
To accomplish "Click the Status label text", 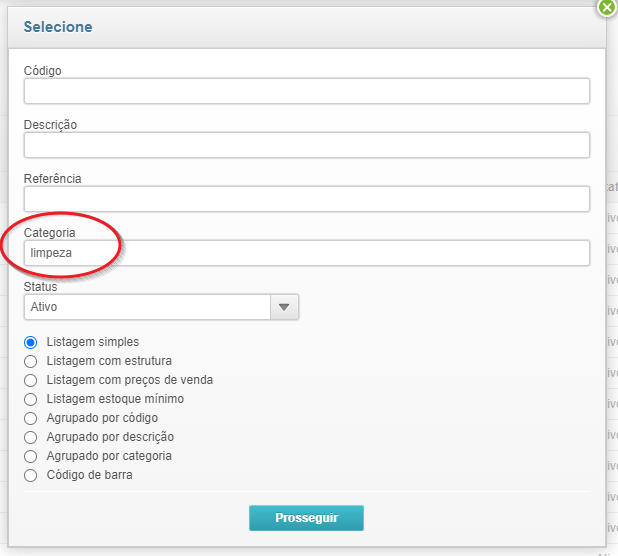I will [x=41, y=286].
